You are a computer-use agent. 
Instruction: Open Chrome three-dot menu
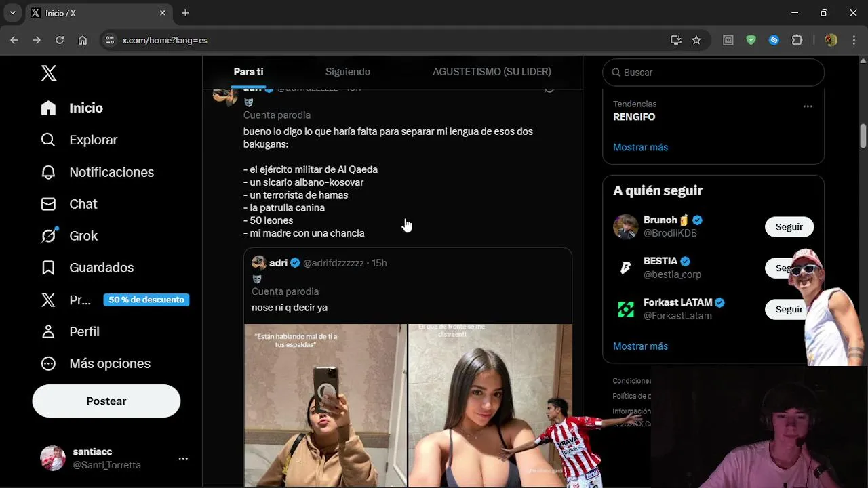[x=854, y=40]
